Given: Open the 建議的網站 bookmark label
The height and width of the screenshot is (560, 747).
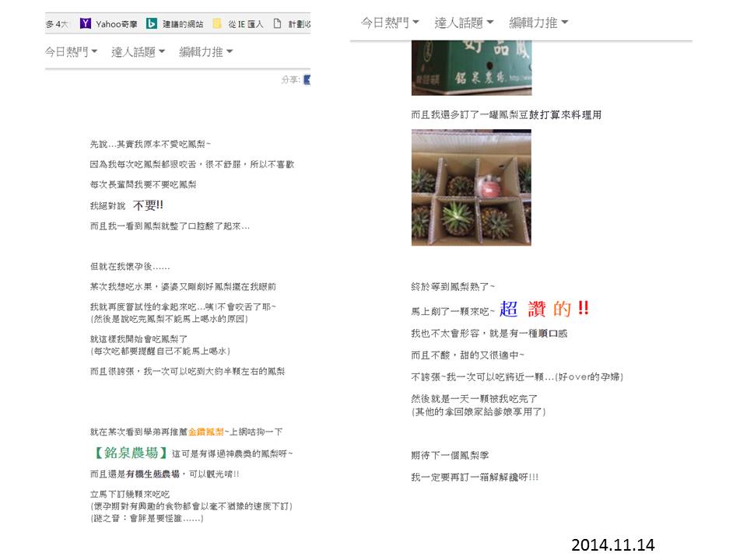Looking at the screenshot, I should (x=183, y=24).
